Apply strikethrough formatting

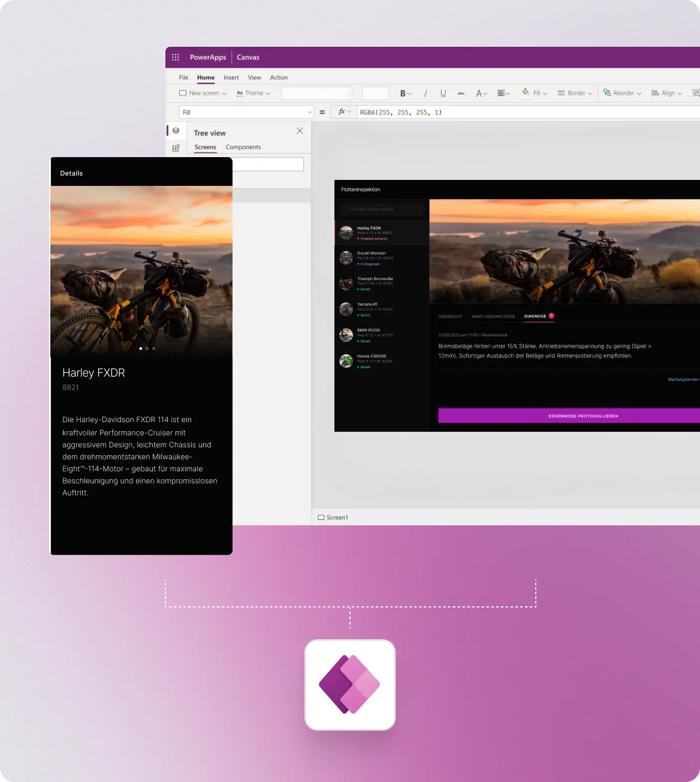click(x=461, y=93)
